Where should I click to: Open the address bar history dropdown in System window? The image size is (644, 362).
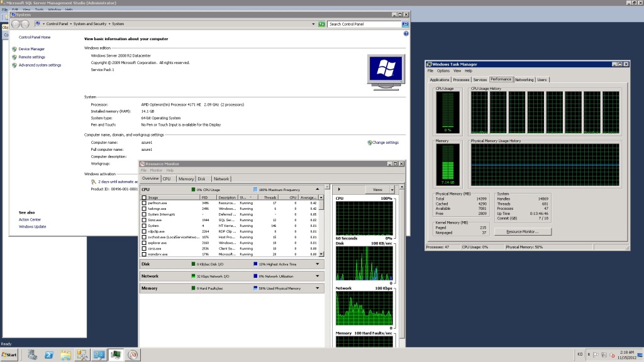click(x=313, y=25)
